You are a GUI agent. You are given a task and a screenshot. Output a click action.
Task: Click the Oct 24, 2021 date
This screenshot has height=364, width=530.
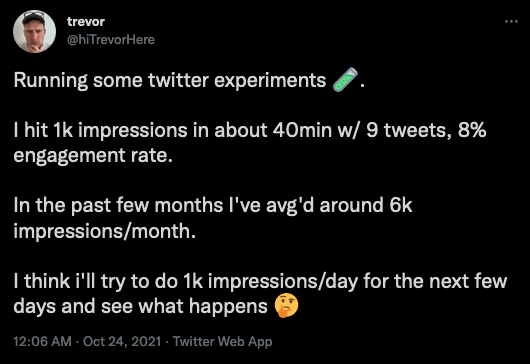pyautogui.click(x=122, y=341)
